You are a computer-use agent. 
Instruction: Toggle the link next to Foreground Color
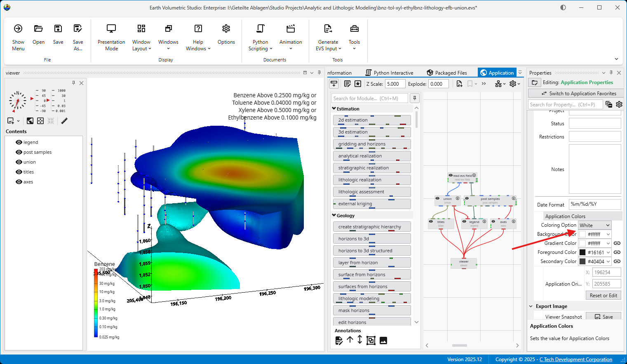click(x=617, y=252)
